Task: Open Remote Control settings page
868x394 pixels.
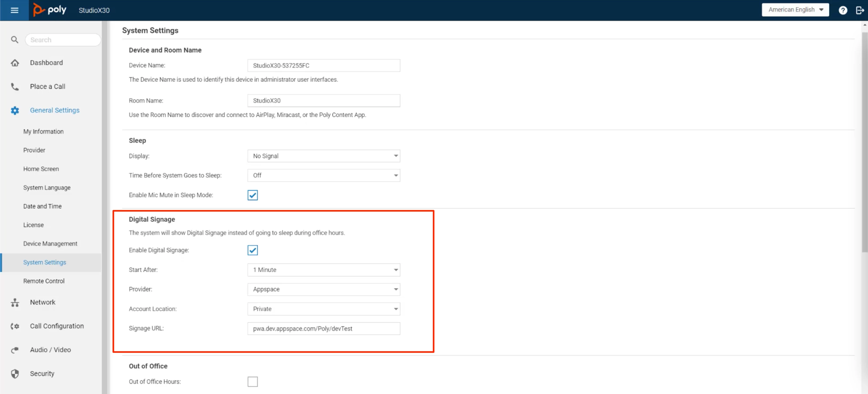Action: point(44,281)
